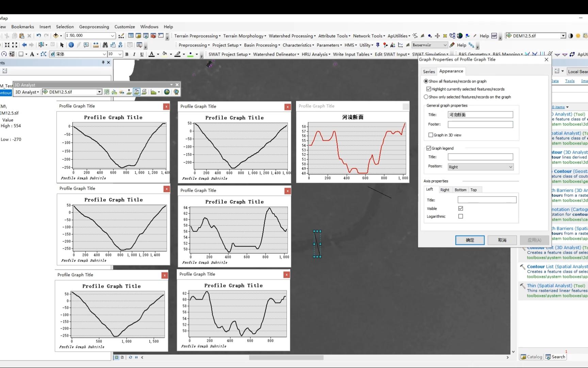Select 'Show only selected features/records' radio
Screen dimensions: 588x368
point(426,97)
